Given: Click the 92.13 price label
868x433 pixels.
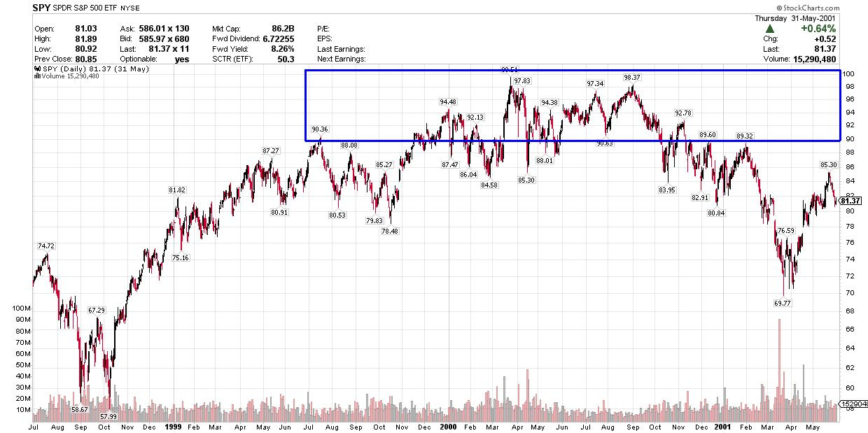Looking at the screenshot, I should (475, 117).
